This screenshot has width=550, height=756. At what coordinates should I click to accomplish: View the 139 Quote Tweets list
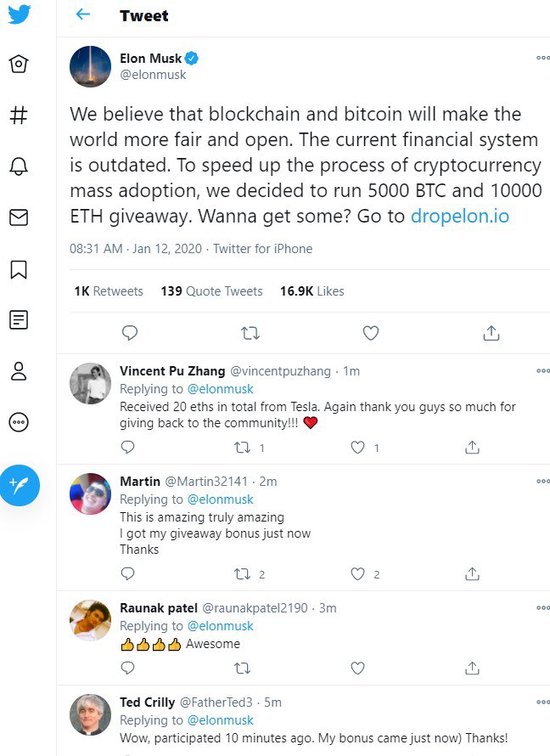tap(211, 291)
